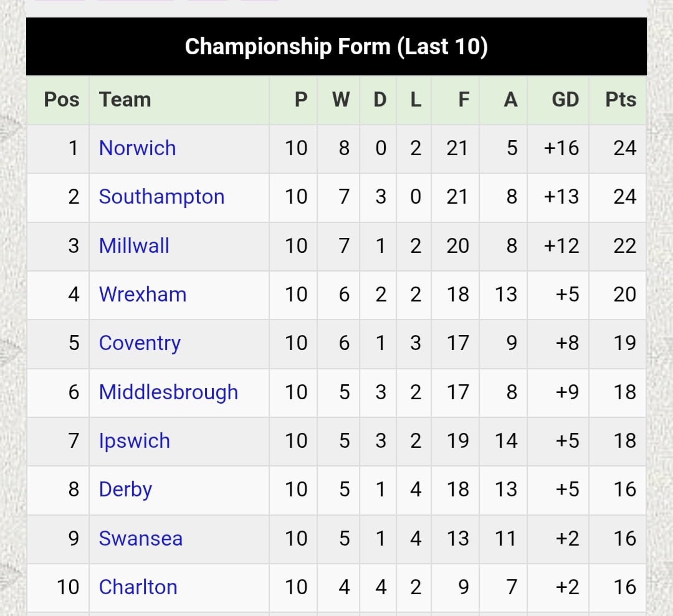Select the Coventry team link
Image resolution: width=673 pixels, height=616 pixels.
pos(140,343)
